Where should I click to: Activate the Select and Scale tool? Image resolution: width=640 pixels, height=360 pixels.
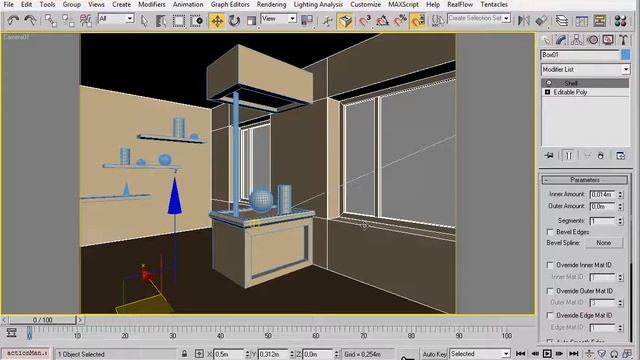pyautogui.click(x=251, y=20)
